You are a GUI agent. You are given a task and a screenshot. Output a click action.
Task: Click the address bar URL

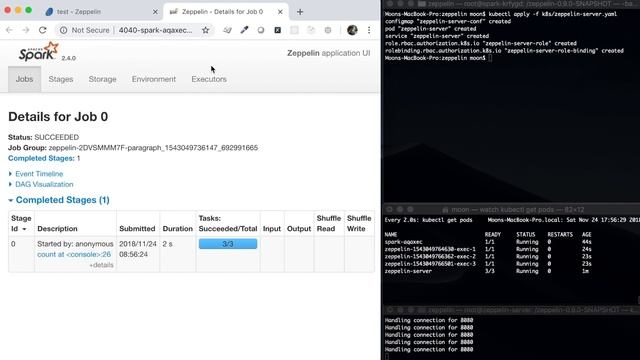click(156, 30)
